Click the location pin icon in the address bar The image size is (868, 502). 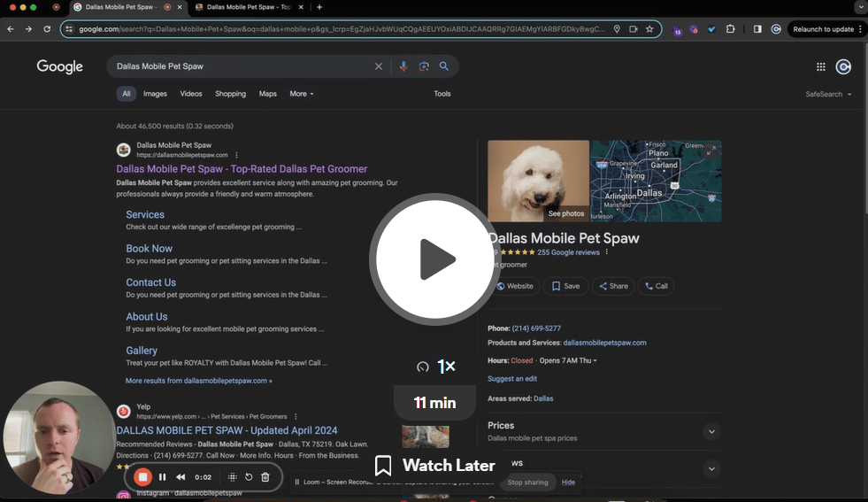(x=617, y=29)
